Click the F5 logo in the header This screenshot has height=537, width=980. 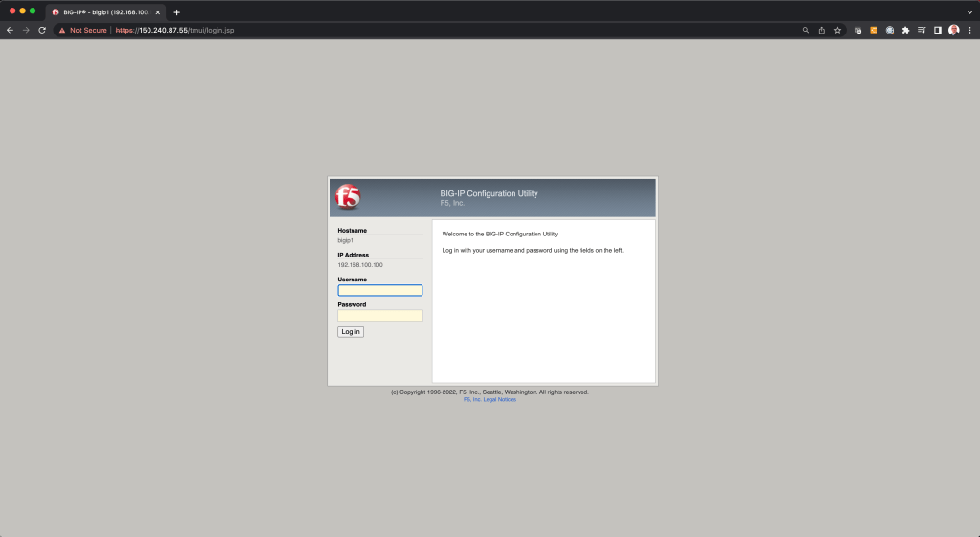pos(348,196)
